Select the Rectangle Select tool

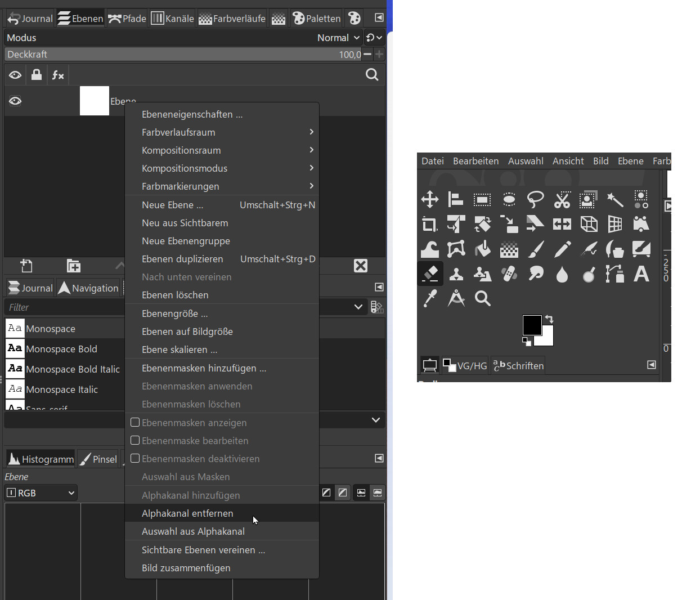pyautogui.click(x=482, y=199)
